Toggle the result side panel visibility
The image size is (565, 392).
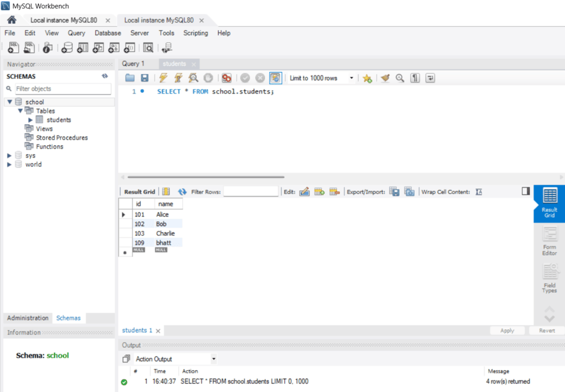coord(525,191)
